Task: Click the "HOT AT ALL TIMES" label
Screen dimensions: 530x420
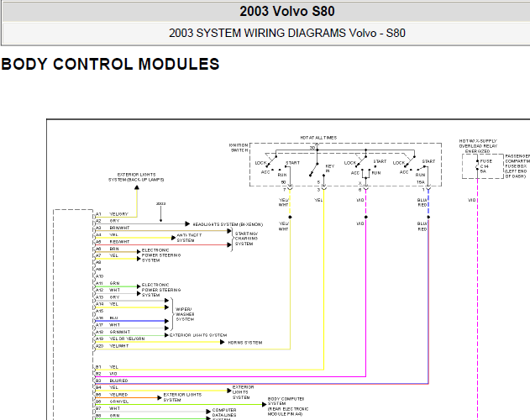Action: (x=318, y=138)
